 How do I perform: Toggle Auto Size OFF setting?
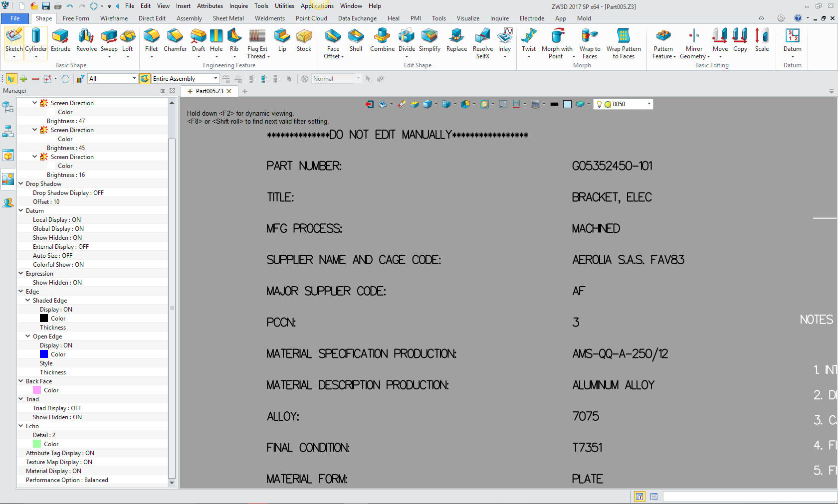pos(52,256)
